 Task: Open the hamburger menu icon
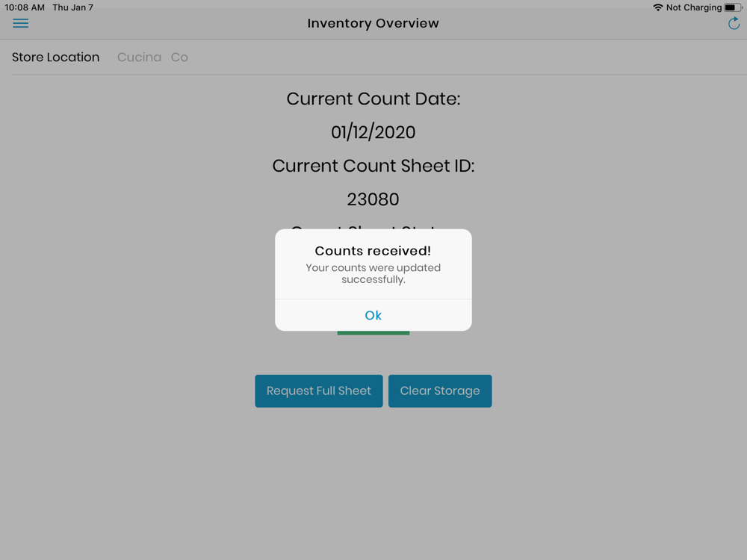(20, 23)
